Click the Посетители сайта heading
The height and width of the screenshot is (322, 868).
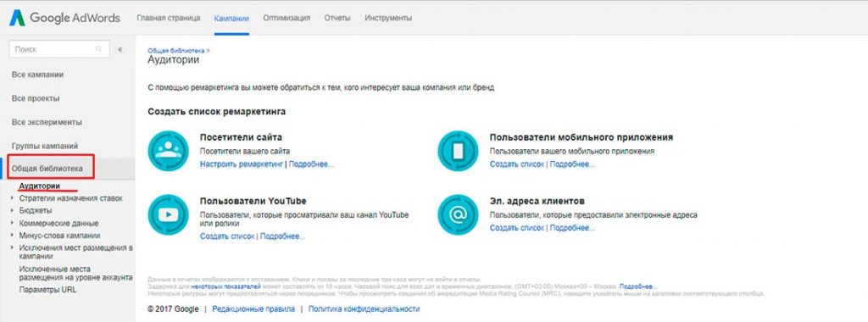coord(242,137)
